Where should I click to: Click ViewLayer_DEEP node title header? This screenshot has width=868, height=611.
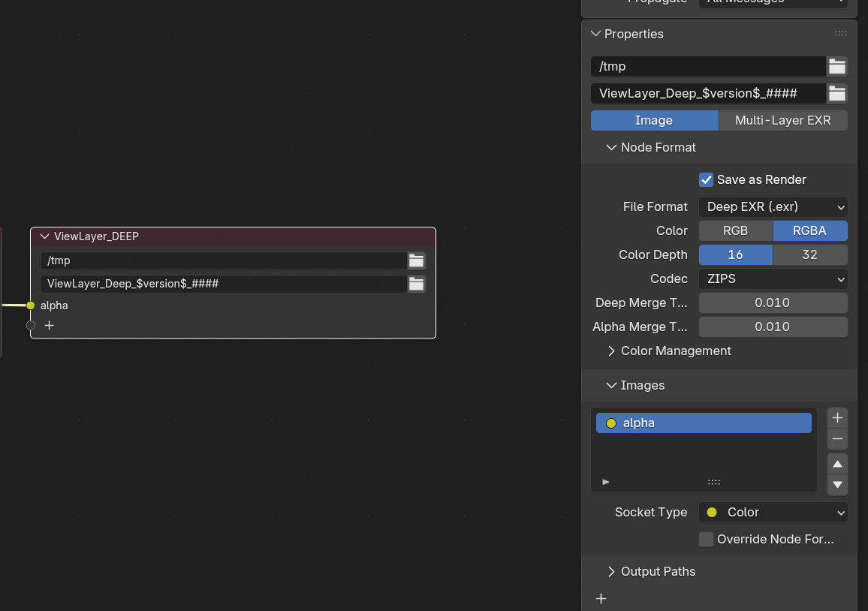[233, 236]
